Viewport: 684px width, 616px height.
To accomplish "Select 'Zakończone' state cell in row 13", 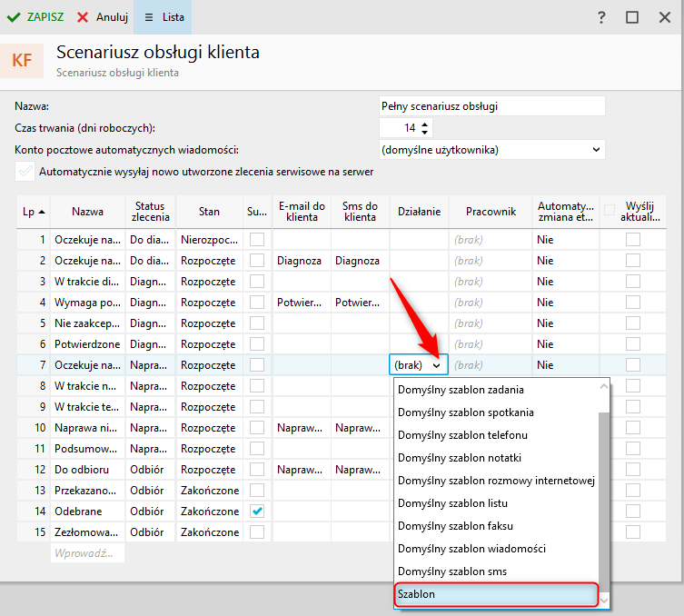I will click(x=209, y=491).
